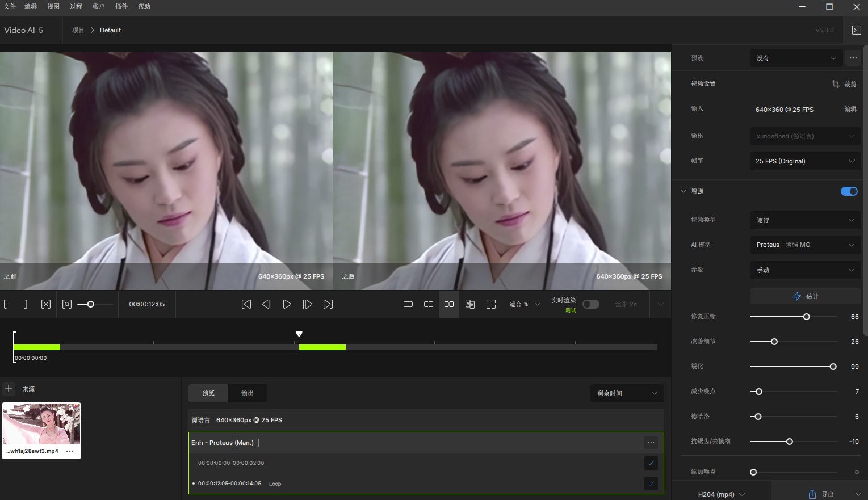Play the video preview
Screen dimensions: 868x500
pos(287,304)
